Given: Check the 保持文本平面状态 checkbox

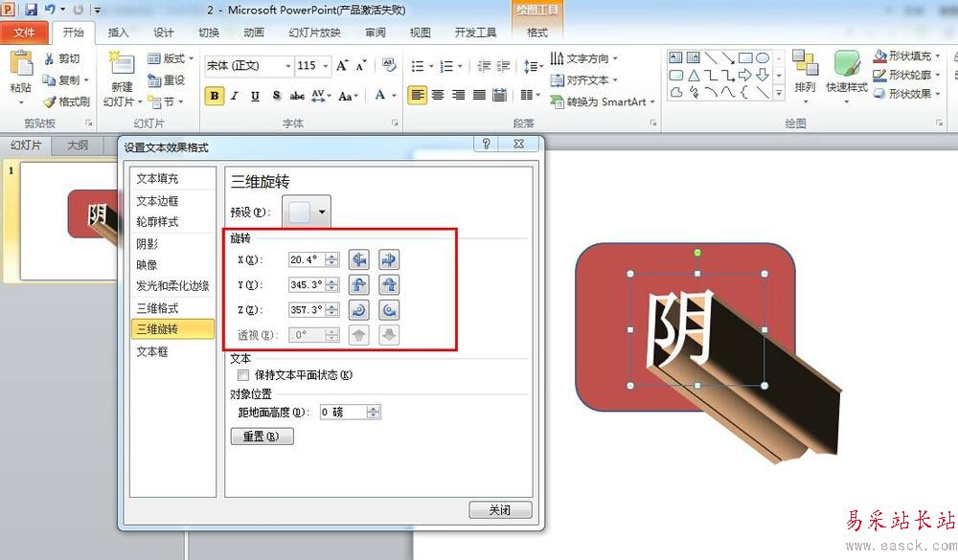Looking at the screenshot, I should point(243,375).
